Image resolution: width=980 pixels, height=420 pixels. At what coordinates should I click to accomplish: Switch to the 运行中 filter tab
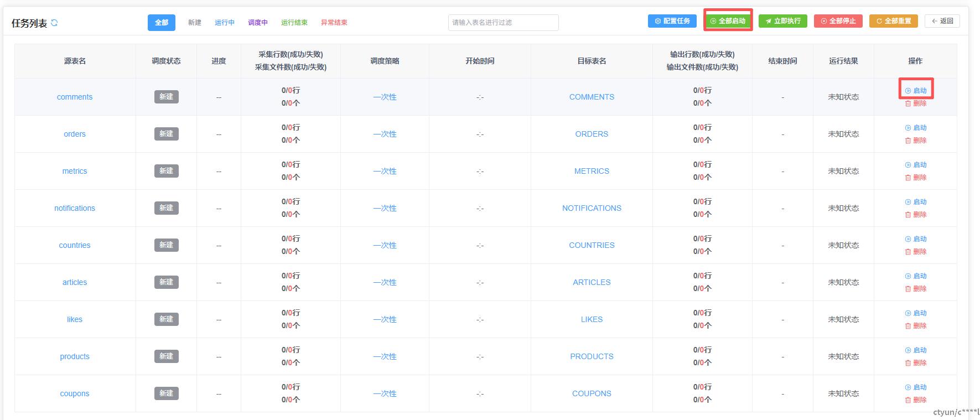(x=225, y=23)
